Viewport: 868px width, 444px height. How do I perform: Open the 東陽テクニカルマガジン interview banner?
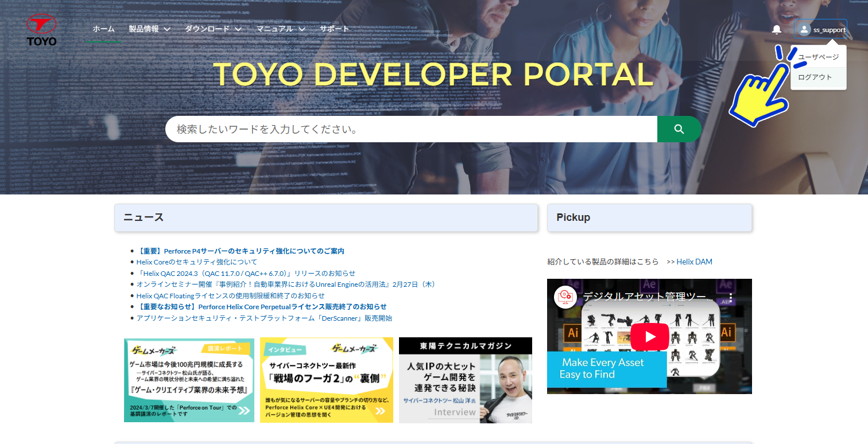coord(466,380)
